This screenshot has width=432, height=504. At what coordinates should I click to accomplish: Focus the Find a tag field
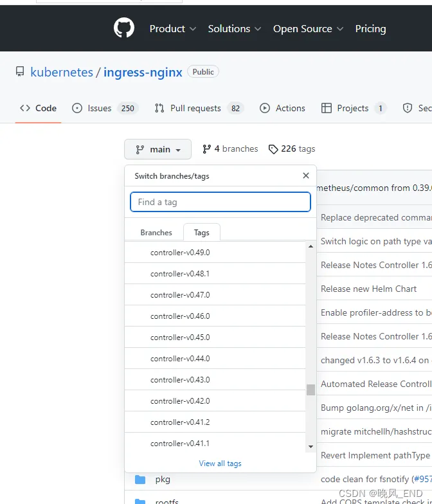pos(221,202)
